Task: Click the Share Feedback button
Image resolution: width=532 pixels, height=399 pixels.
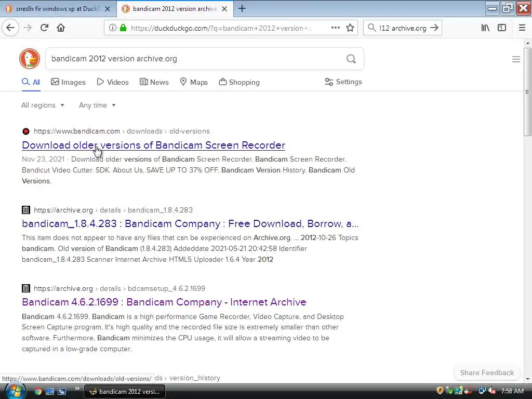Action: tap(487, 373)
